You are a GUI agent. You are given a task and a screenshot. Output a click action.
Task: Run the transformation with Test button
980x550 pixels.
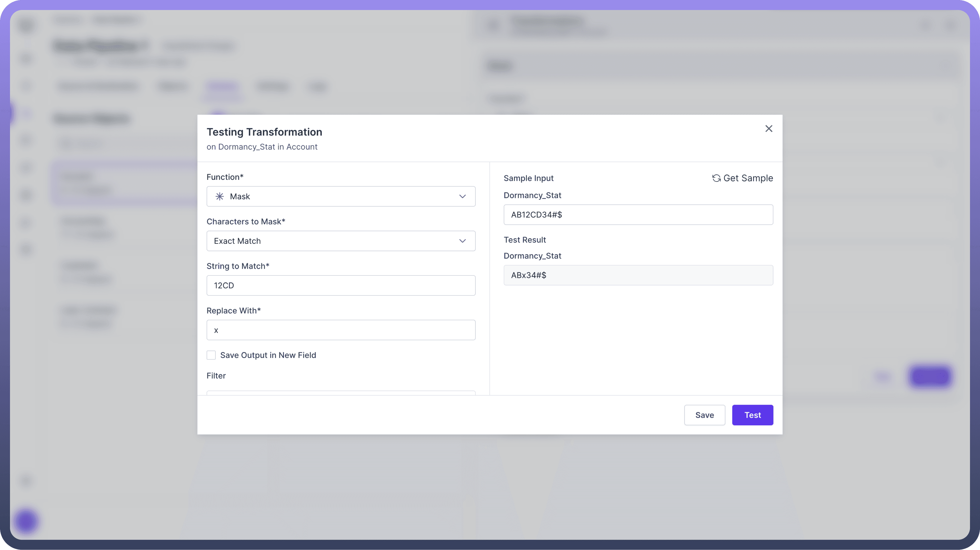pos(752,415)
